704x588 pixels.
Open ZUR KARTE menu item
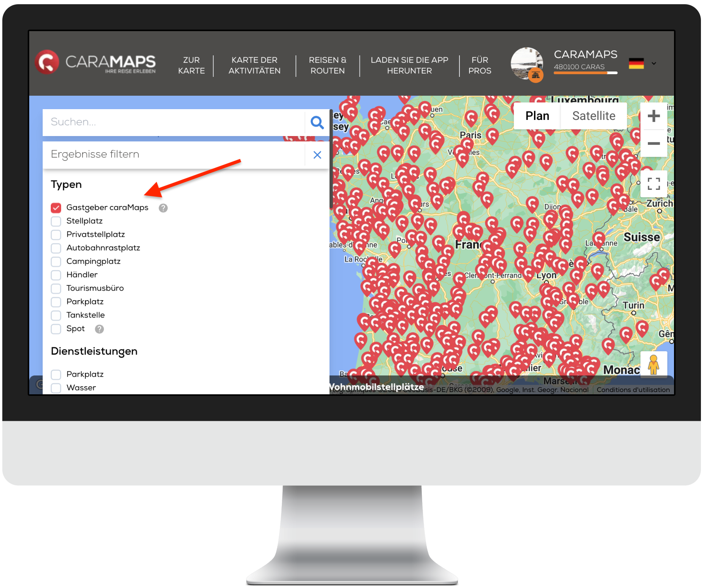(191, 65)
